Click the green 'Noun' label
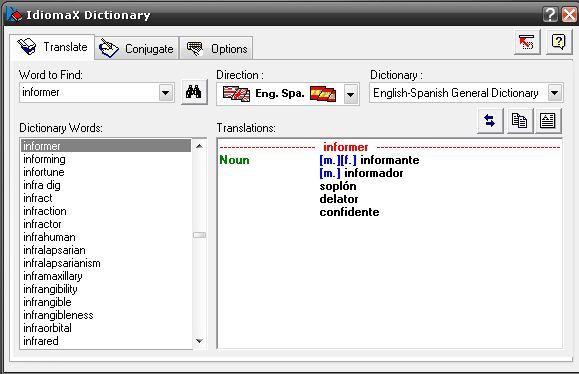Viewport: 579px width, 374px height. coord(234,160)
